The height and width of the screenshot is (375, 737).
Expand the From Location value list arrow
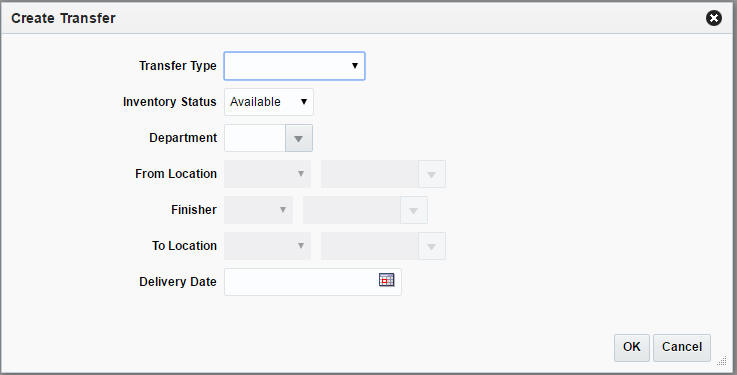tap(431, 174)
